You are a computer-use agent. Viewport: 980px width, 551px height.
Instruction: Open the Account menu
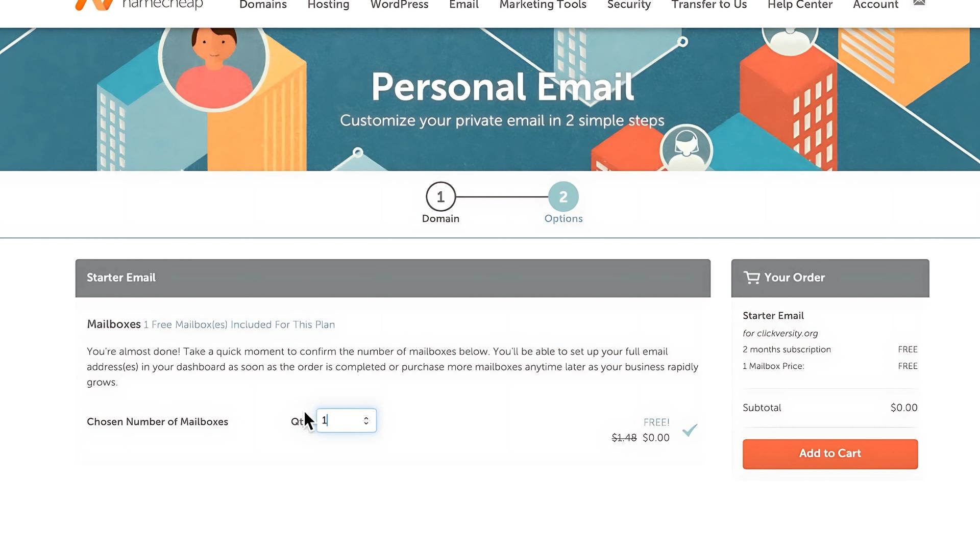click(x=875, y=5)
